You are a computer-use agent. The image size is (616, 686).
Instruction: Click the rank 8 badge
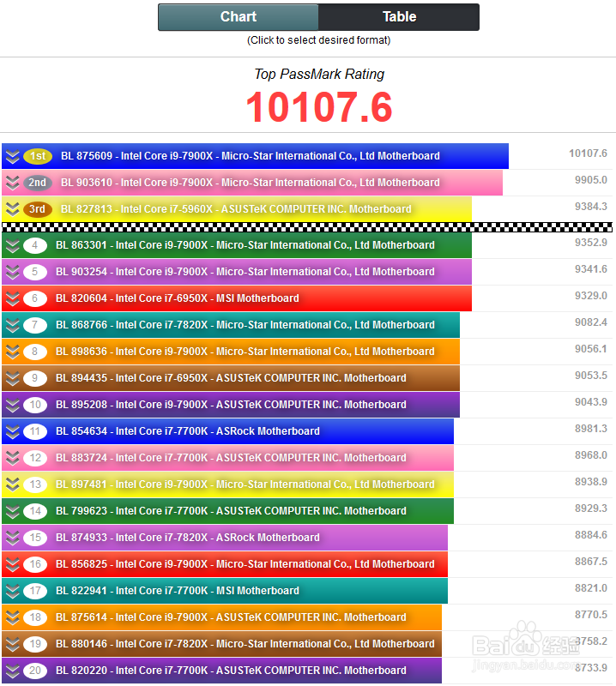coord(35,352)
